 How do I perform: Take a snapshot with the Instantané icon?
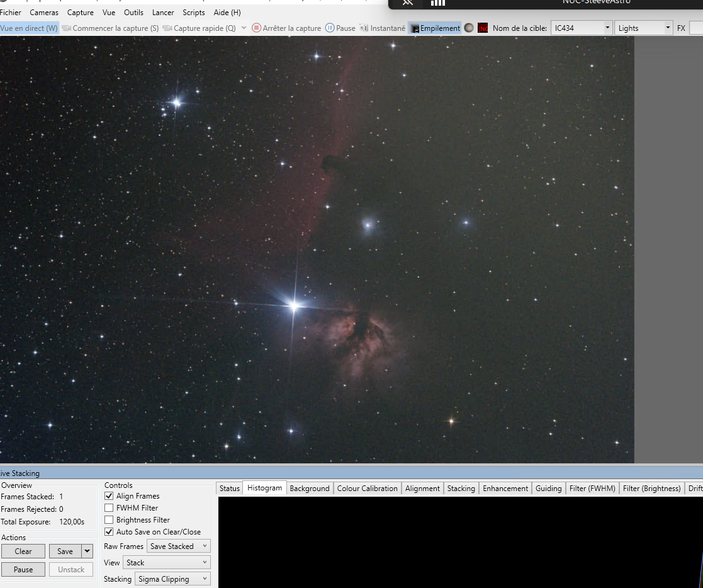click(364, 28)
